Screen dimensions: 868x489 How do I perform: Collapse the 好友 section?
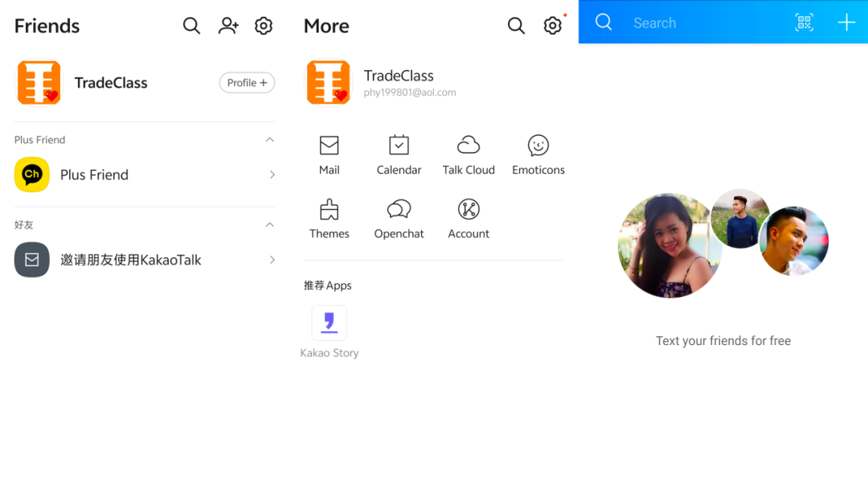(270, 225)
